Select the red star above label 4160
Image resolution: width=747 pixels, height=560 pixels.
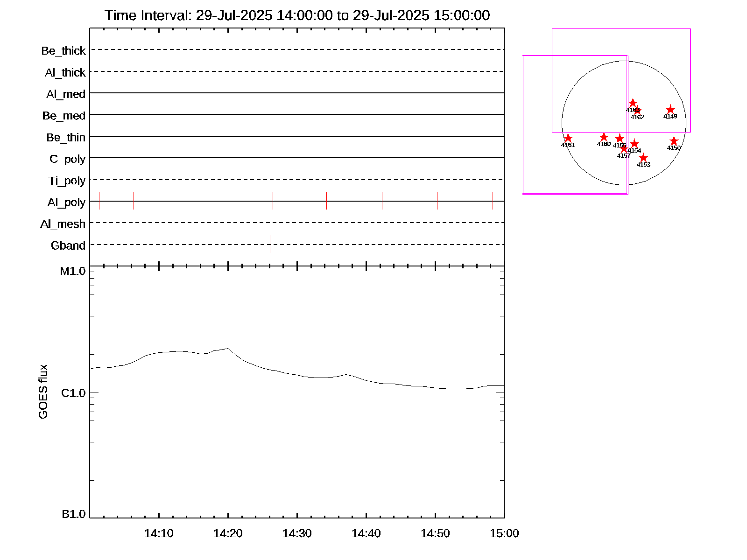(604, 137)
